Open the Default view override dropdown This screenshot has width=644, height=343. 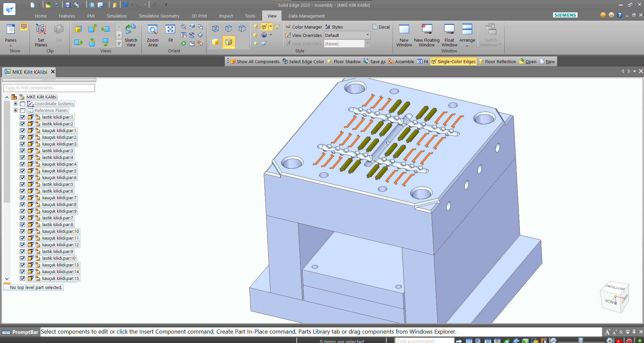367,35
